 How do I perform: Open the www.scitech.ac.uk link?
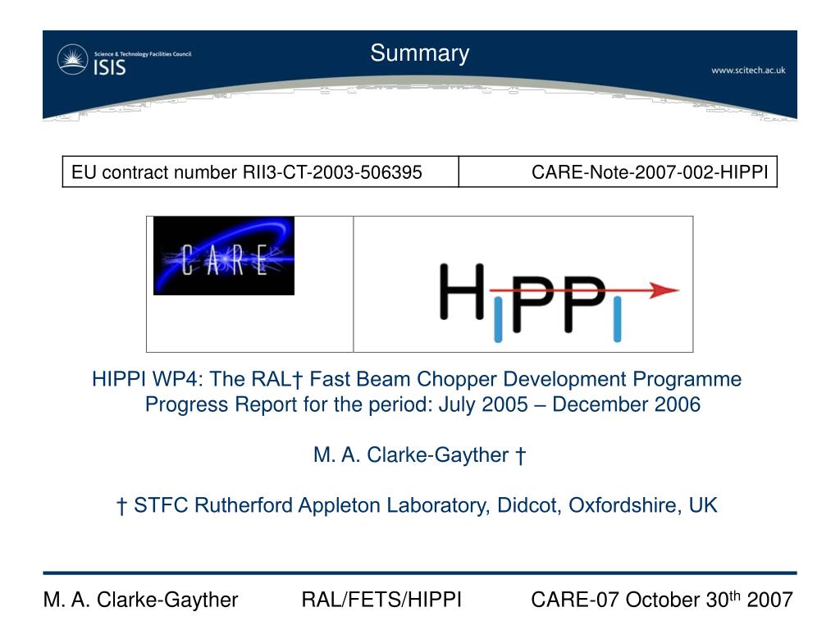[x=748, y=71]
